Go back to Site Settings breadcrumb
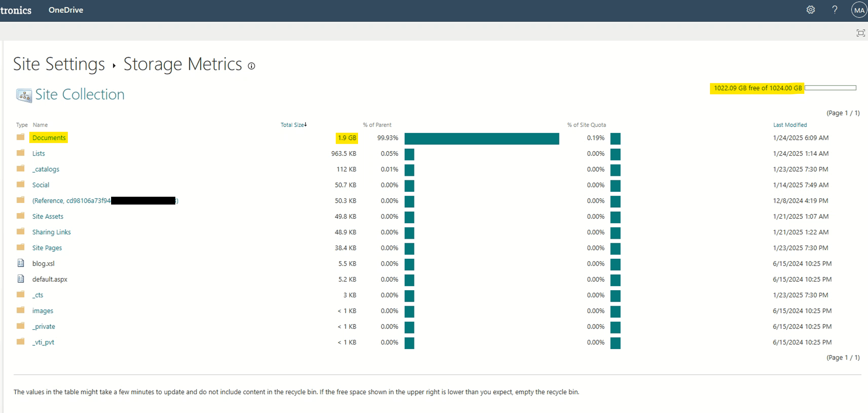 click(x=59, y=64)
